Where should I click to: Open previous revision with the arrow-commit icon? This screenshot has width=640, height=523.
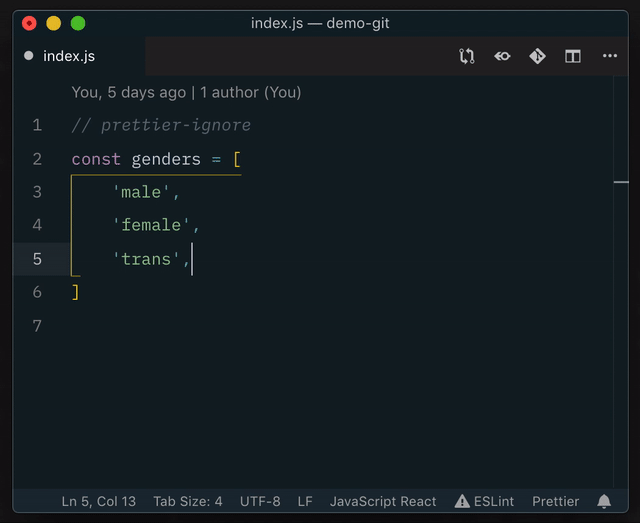502,56
